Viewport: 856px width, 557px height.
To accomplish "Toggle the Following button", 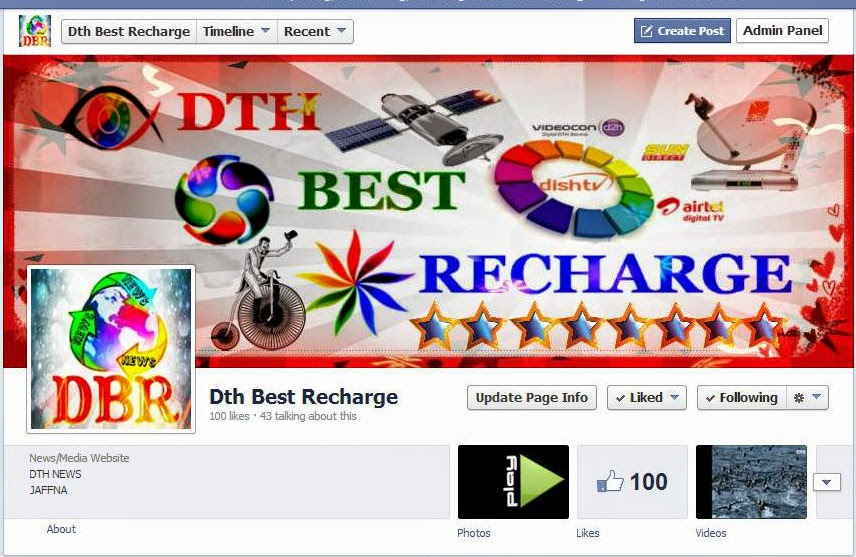I will tap(742, 398).
